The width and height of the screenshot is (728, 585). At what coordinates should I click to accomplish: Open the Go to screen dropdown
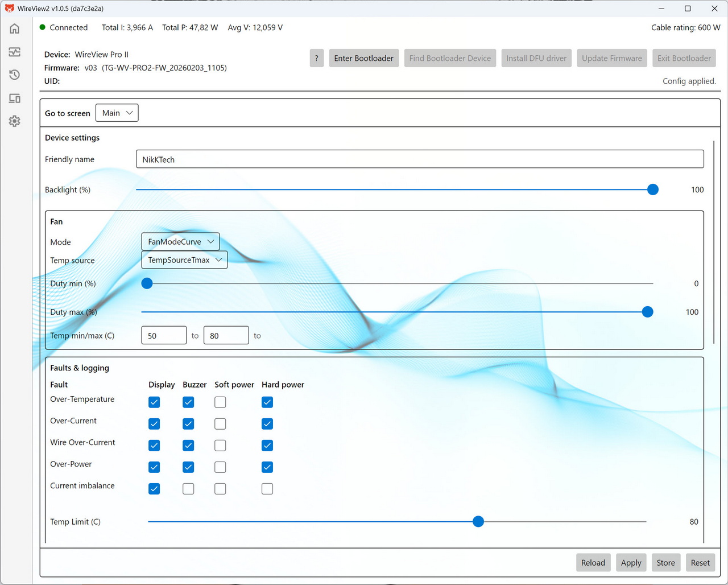[117, 113]
